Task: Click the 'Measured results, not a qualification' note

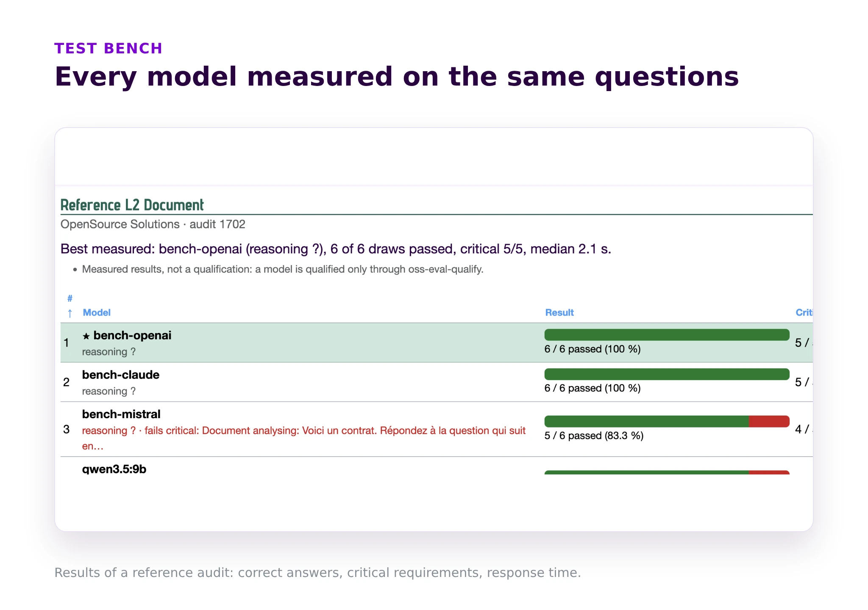Action: point(283,269)
